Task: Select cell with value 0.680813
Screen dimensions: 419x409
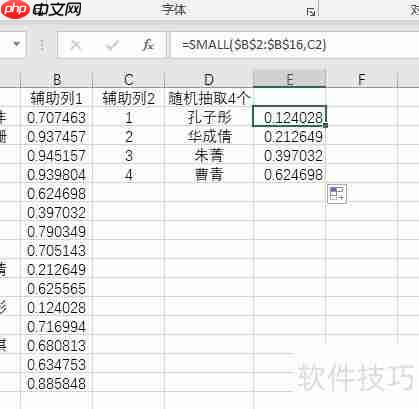Action: point(57,345)
